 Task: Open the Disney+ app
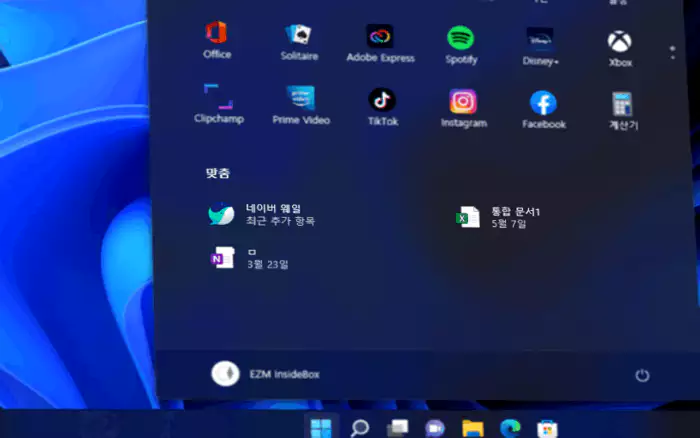(x=540, y=46)
